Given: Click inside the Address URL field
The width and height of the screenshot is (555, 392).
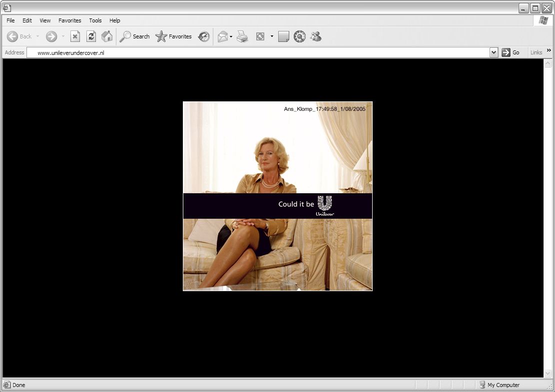Looking at the screenshot, I should coord(258,53).
